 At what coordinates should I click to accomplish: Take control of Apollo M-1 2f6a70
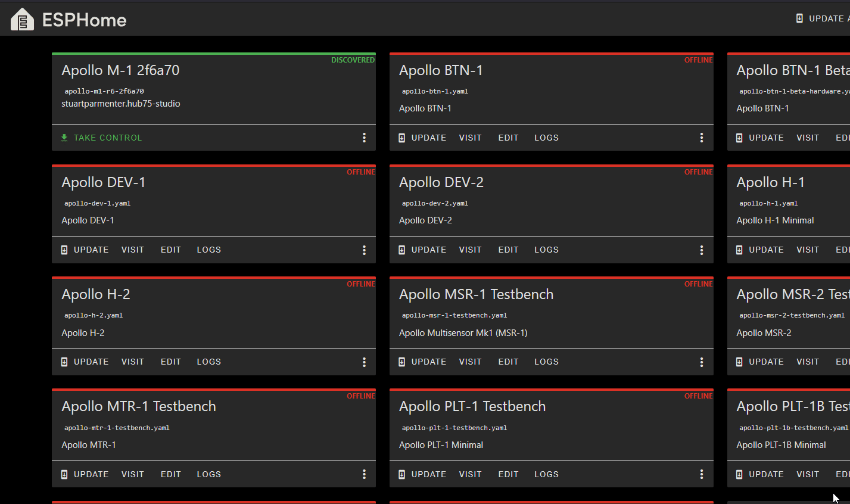101,138
